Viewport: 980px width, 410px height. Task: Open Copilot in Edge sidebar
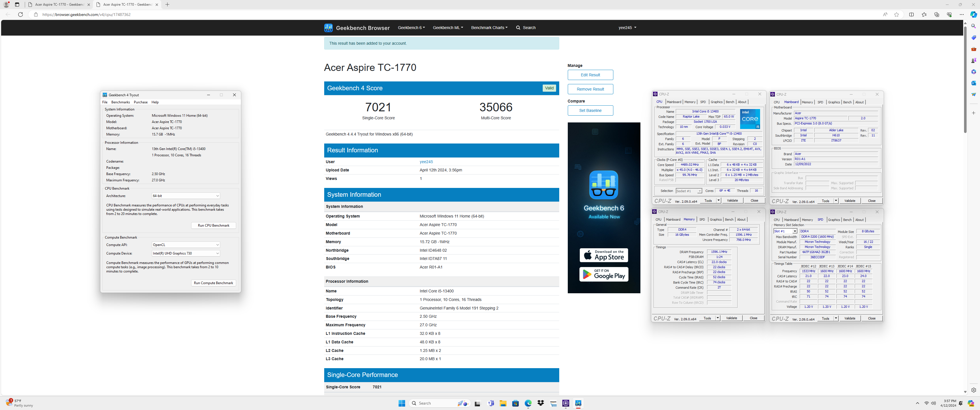coord(973,15)
